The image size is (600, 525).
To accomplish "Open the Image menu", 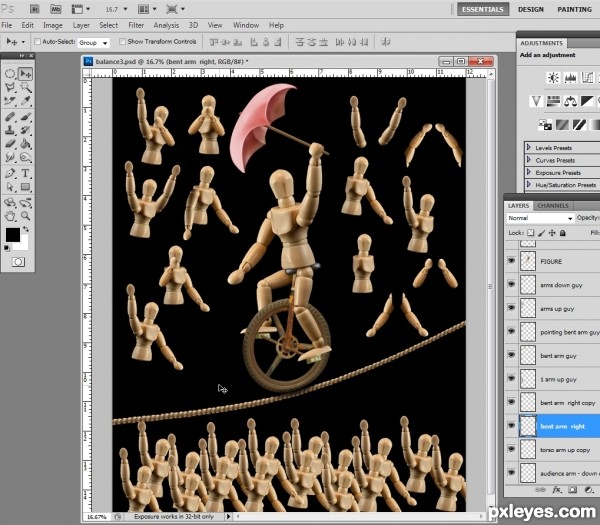I will click(x=53, y=25).
